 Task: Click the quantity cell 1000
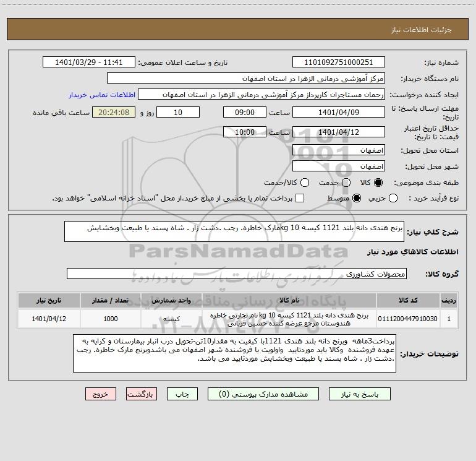tap(111, 319)
